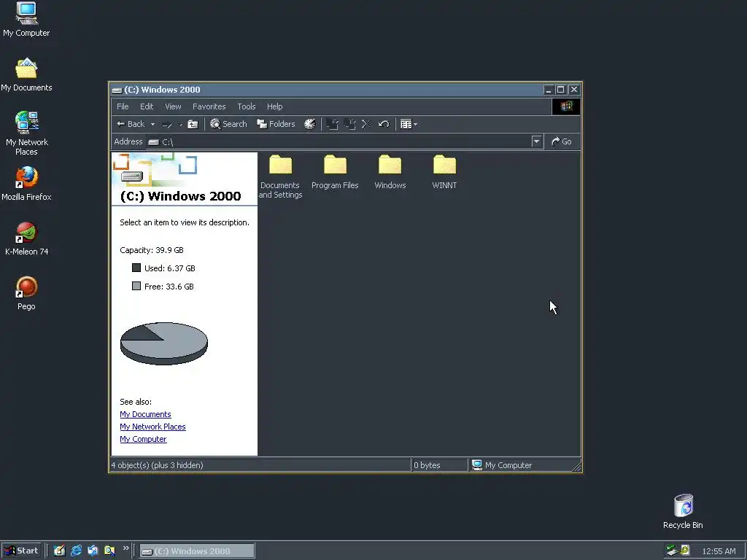
Task: Select the Mozilla Firefox desktop shortcut
Action: click(26, 184)
